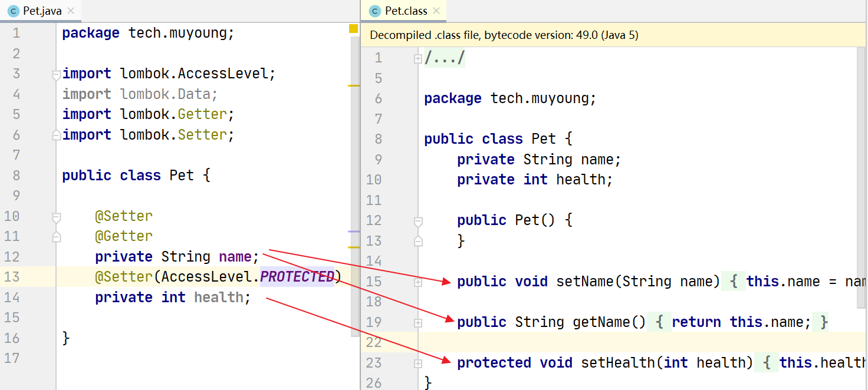This screenshot has width=868, height=390.
Task: Expand the setName method fold in Pet.class
Action: [418, 282]
